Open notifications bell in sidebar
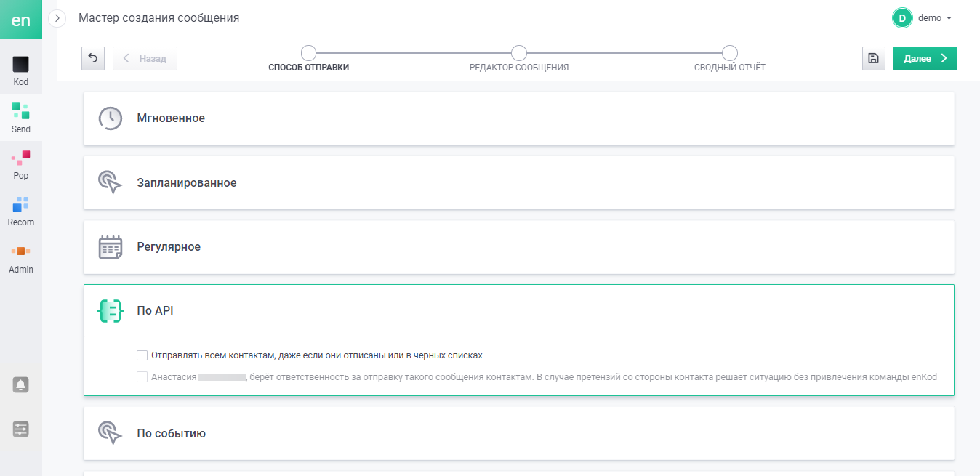The image size is (980, 476). click(x=21, y=384)
